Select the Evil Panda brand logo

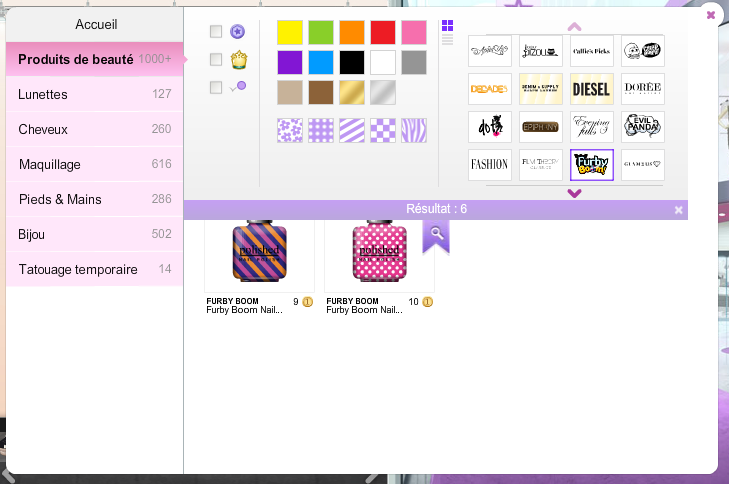click(643, 127)
